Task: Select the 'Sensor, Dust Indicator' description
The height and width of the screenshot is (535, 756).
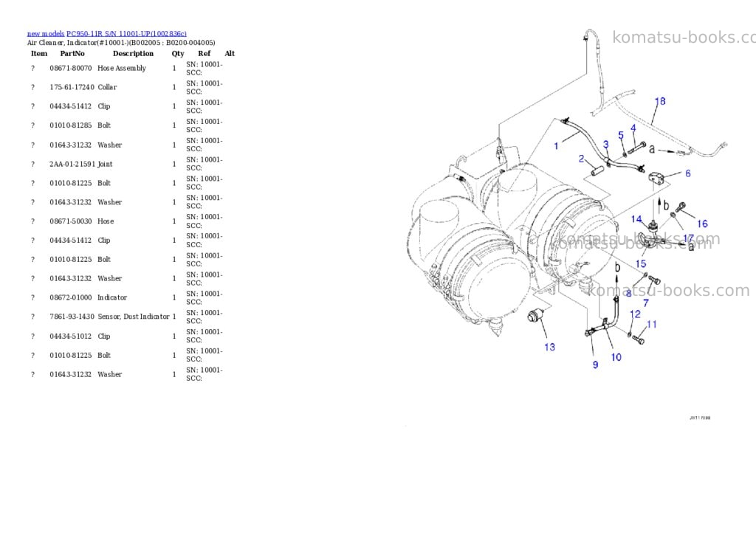Action: [x=134, y=317]
